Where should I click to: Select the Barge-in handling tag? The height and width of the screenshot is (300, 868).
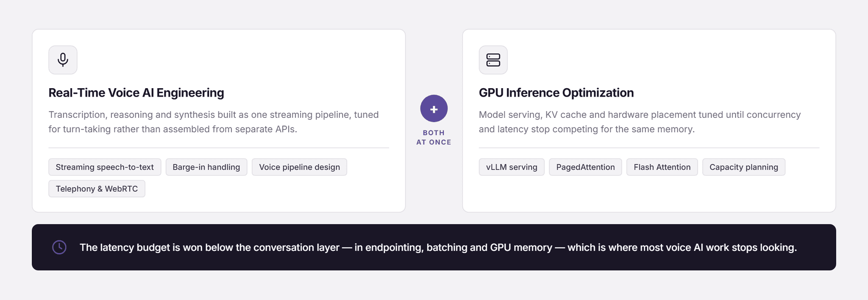point(206,167)
